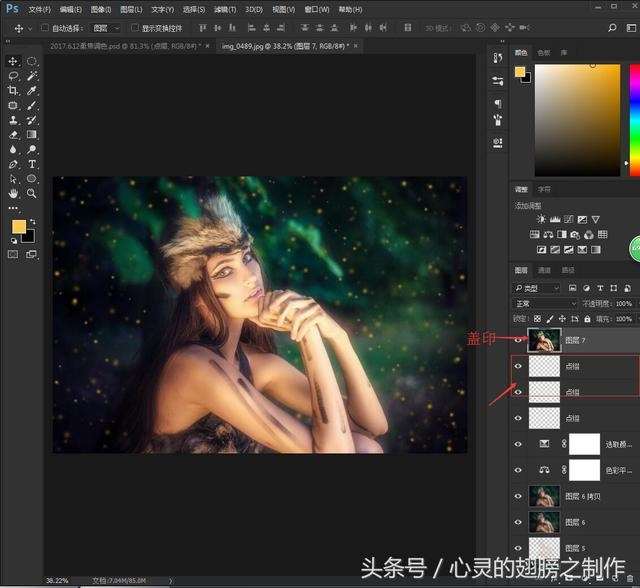This screenshot has width=640, height=588.
Task: Activate the Horizontal Type tool
Action: pos(32,164)
